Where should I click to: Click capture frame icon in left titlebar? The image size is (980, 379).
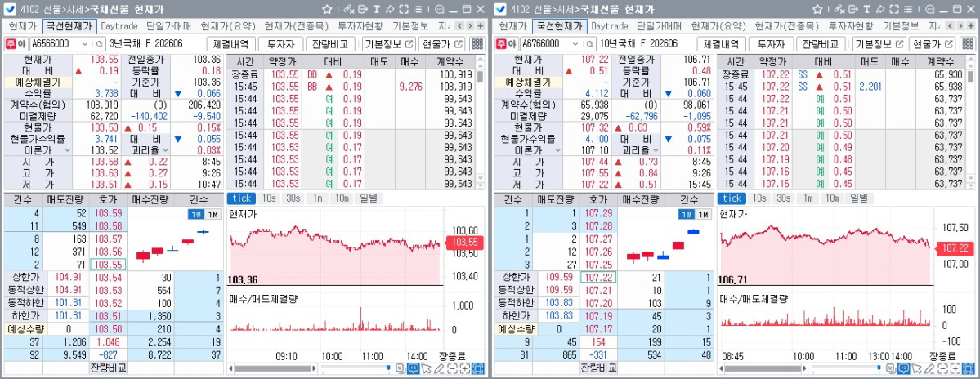[404, 9]
